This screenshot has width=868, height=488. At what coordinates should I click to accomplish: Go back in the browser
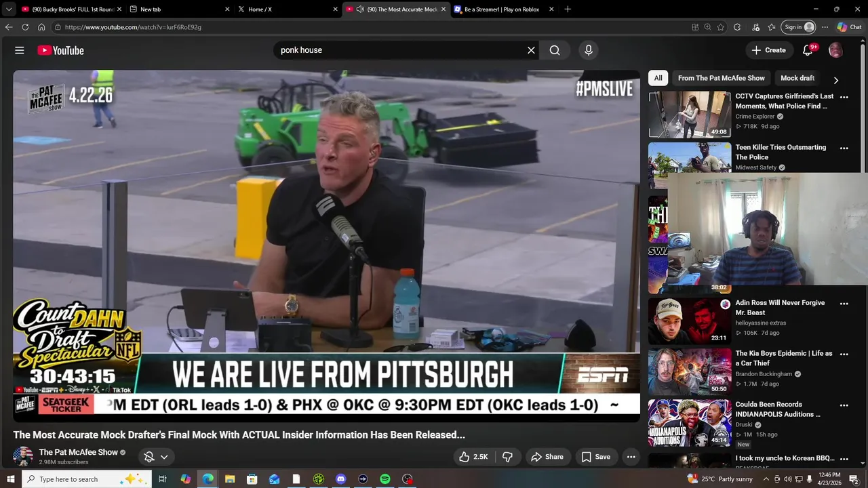pyautogui.click(x=9, y=27)
